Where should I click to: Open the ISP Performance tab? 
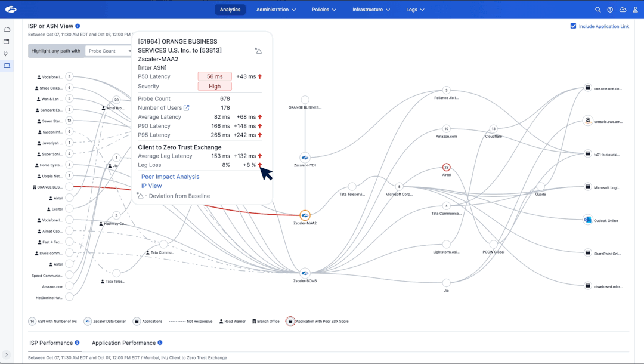click(x=51, y=343)
